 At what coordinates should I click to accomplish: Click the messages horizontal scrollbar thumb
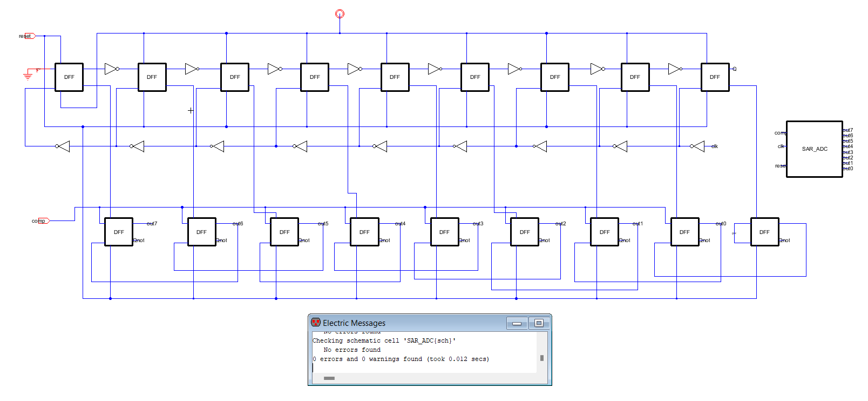(329, 378)
